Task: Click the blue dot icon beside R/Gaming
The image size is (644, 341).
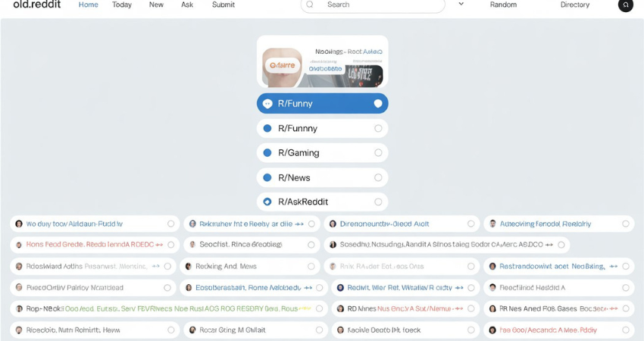Action: coord(267,153)
